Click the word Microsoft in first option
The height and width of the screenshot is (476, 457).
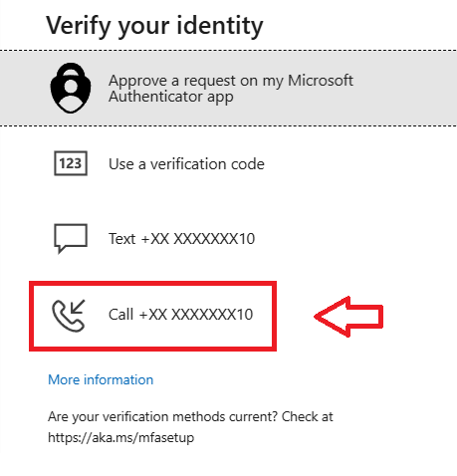point(321,81)
